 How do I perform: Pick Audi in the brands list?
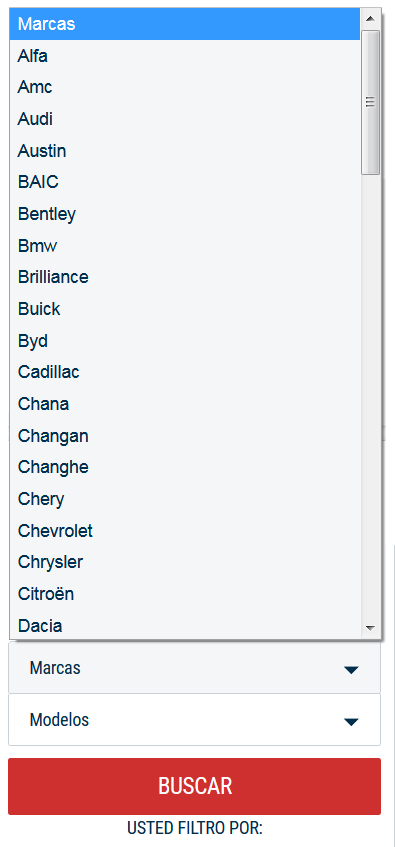185,119
